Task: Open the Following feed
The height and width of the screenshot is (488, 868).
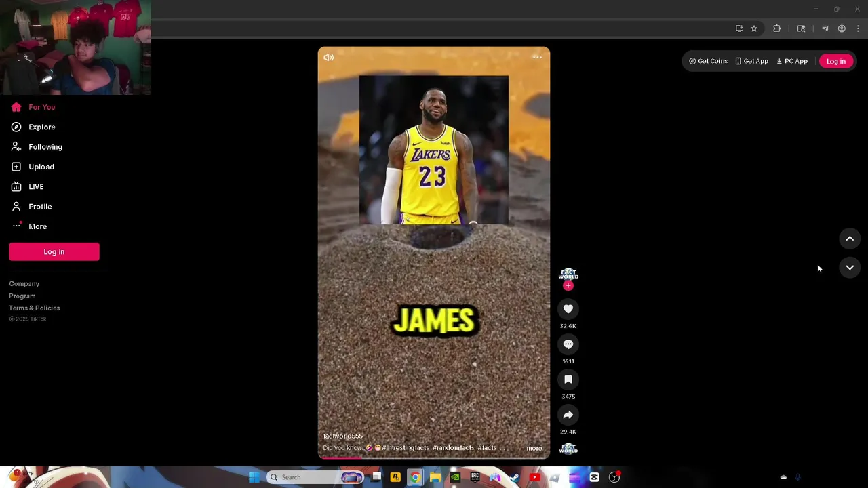Action: [x=37, y=147]
